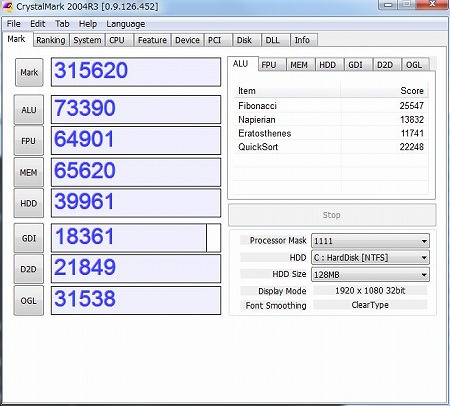Open the Help menu
This screenshot has height=406, width=450.
(88, 24)
